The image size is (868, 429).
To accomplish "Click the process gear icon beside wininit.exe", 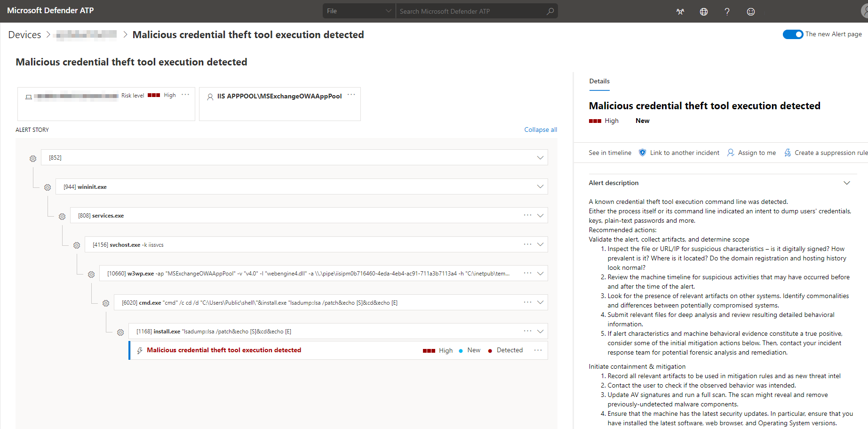I will [47, 187].
